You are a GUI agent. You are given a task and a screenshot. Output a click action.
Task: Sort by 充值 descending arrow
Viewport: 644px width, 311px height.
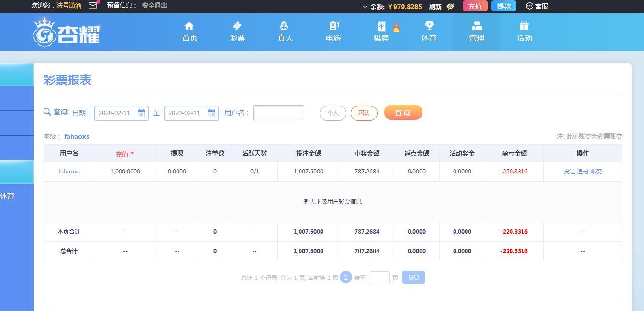tap(132, 153)
